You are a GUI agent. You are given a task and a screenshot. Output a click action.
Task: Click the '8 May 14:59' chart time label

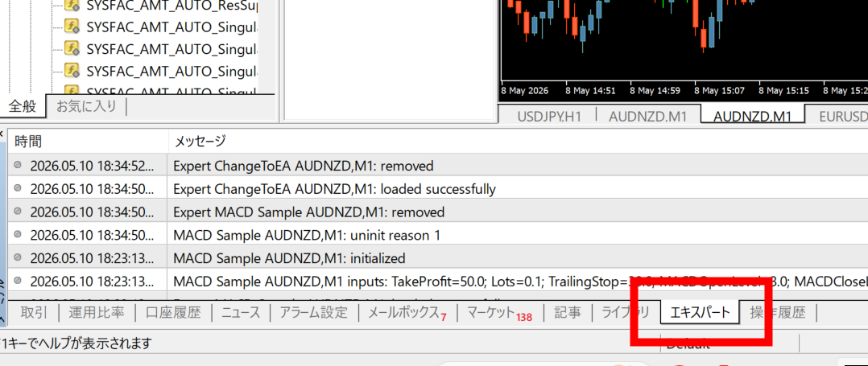655,90
